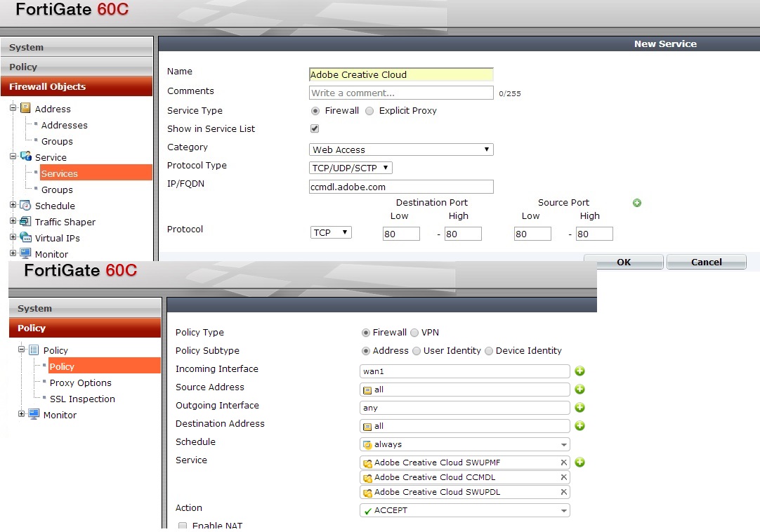This screenshot has height=532, width=760.
Task: Select Services item under Service
Action: [96, 173]
